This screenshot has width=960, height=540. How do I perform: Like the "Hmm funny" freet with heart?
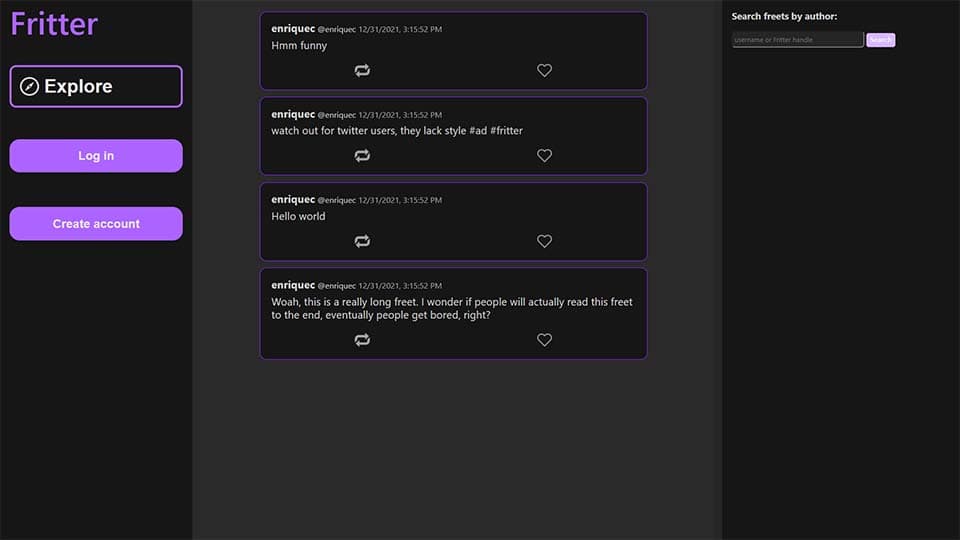click(x=544, y=70)
